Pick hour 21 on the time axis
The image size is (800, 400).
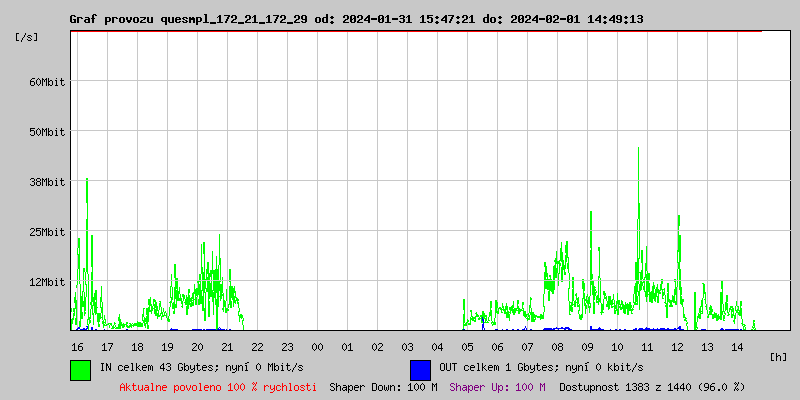[227, 347]
